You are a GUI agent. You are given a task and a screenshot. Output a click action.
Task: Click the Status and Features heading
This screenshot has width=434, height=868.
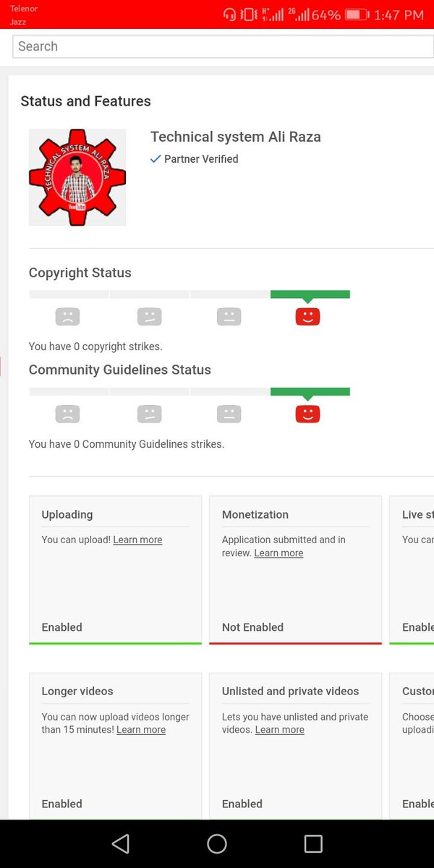pos(85,101)
